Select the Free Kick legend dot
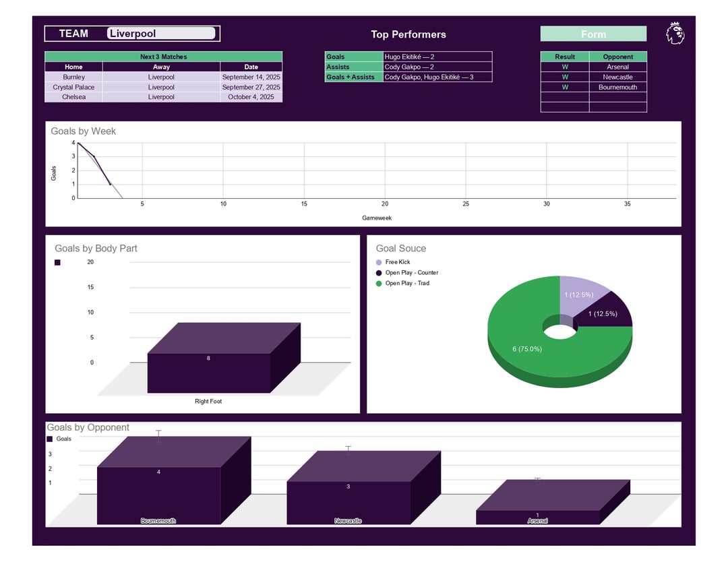 coord(379,262)
